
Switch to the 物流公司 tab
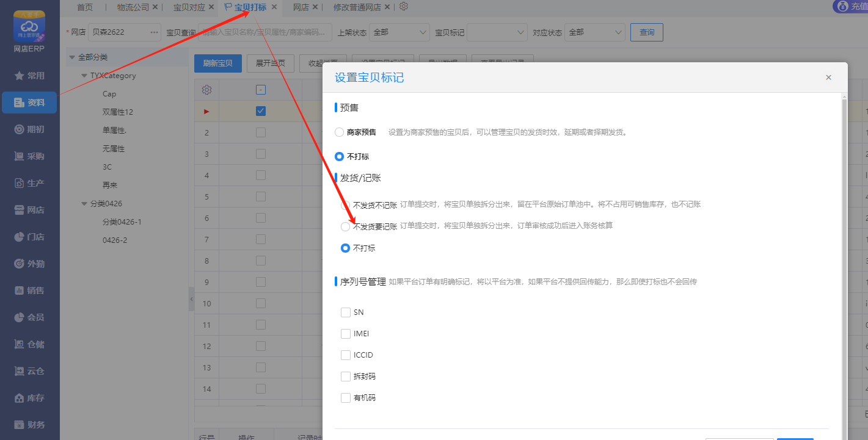pyautogui.click(x=133, y=7)
